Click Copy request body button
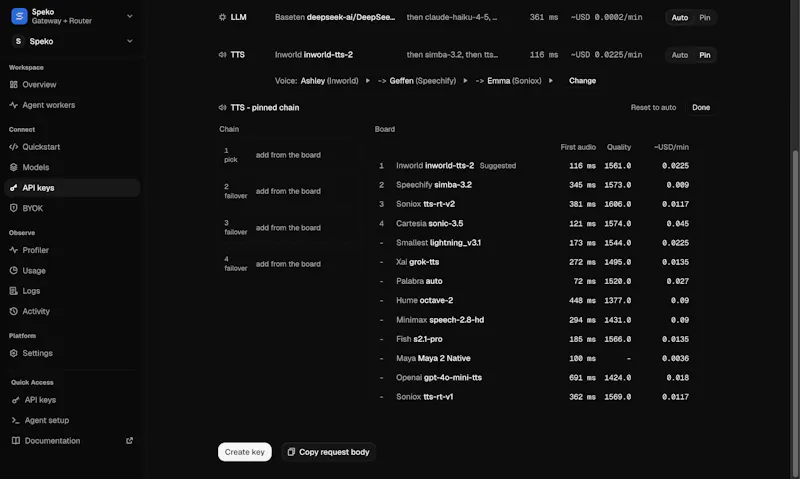Image resolution: width=800 pixels, height=479 pixels. point(328,452)
